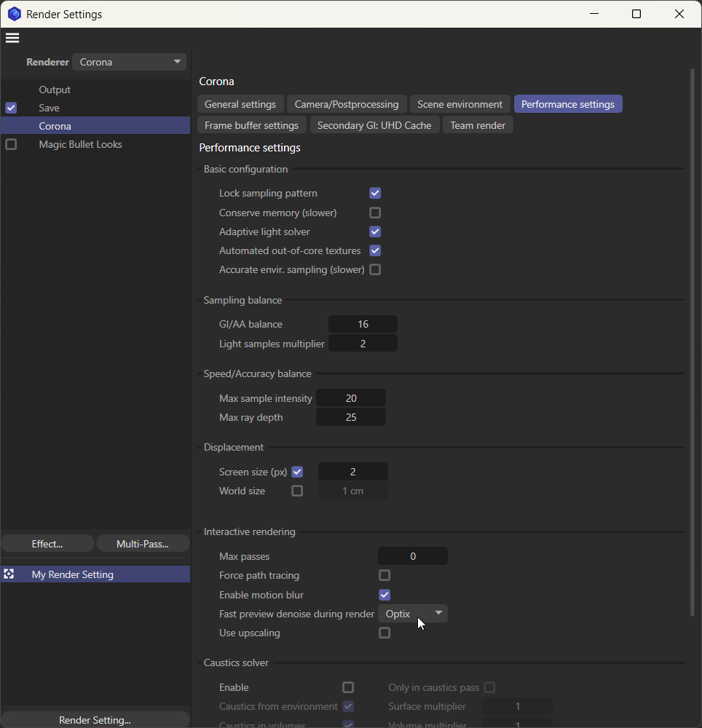Click the Light samples multiplier field
The height and width of the screenshot is (728, 702).
[363, 344]
